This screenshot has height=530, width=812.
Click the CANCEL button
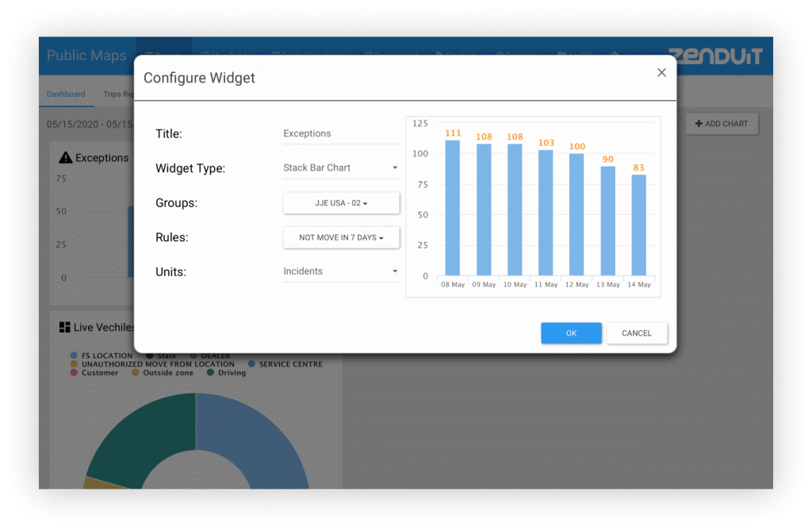click(x=636, y=333)
